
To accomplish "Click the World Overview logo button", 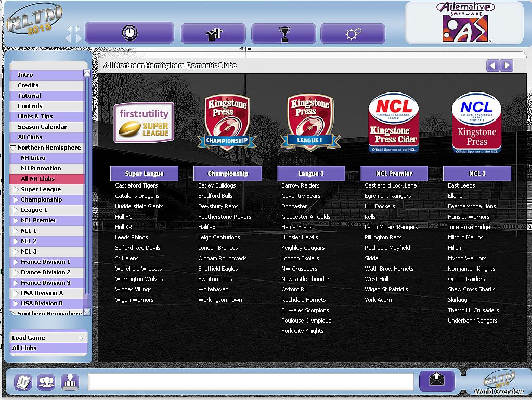I will [x=498, y=382].
